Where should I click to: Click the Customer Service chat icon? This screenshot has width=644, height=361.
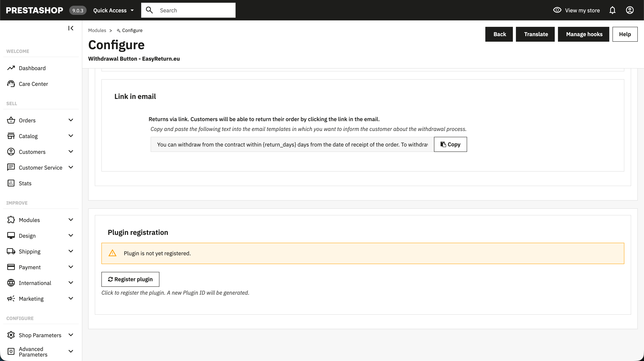click(11, 167)
